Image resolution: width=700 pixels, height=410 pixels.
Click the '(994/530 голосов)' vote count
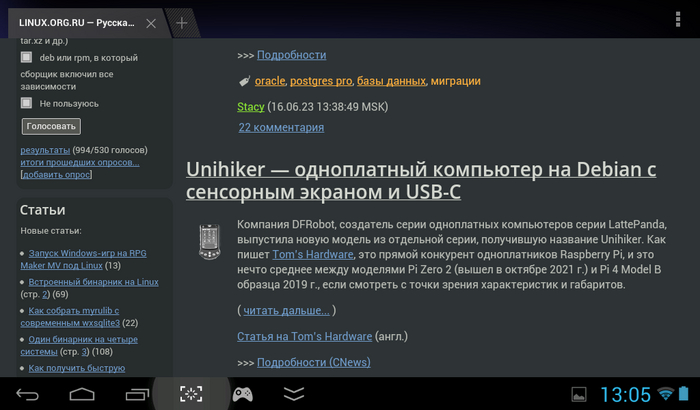[110, 150]
